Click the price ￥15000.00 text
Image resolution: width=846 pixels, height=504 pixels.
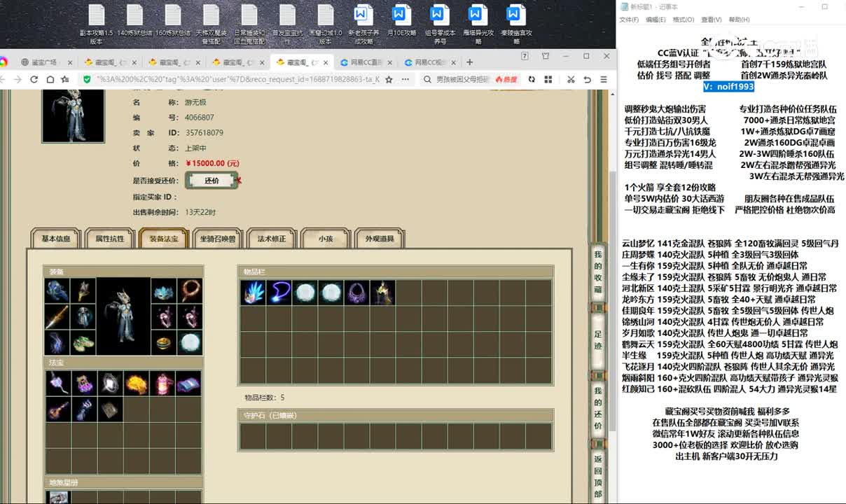pos(213,163)
